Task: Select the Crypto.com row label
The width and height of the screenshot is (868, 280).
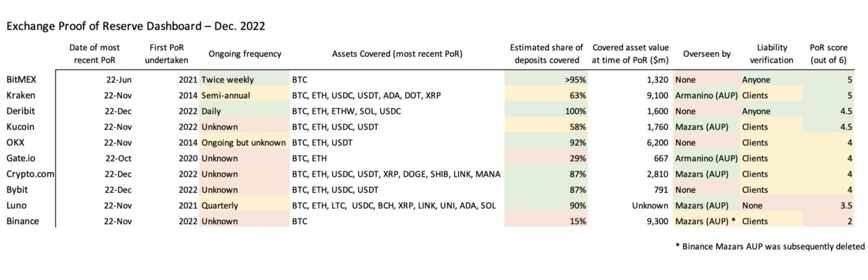Action: (x=30, y=174)
